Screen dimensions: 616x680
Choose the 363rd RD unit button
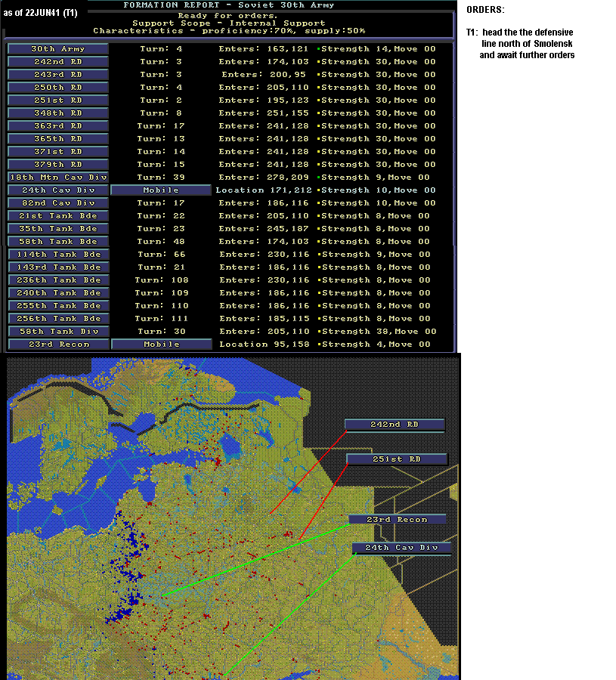pyautogui.click(x=57, y=126)
